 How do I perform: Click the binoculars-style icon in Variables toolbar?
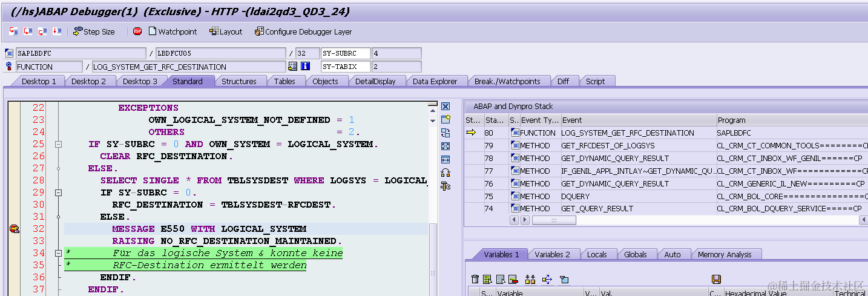point(530,279)
